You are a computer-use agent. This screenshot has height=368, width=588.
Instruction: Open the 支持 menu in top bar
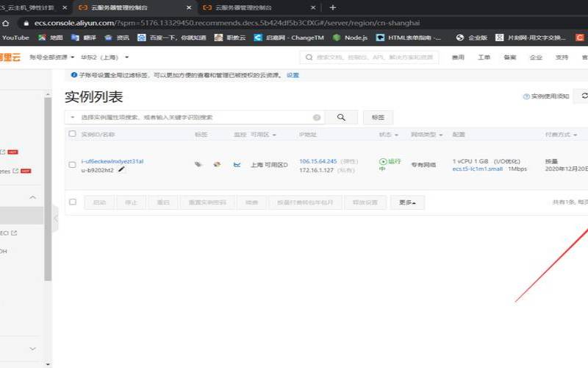click(x=562, y=57)
